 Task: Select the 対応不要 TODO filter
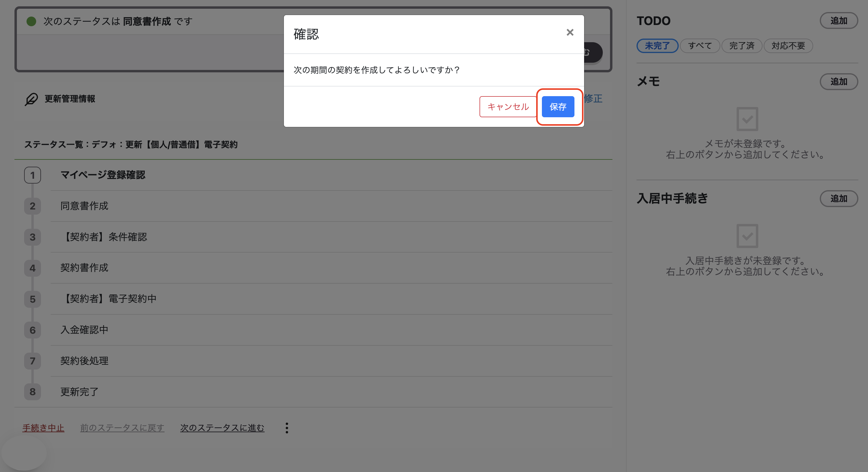pos(788,46)
